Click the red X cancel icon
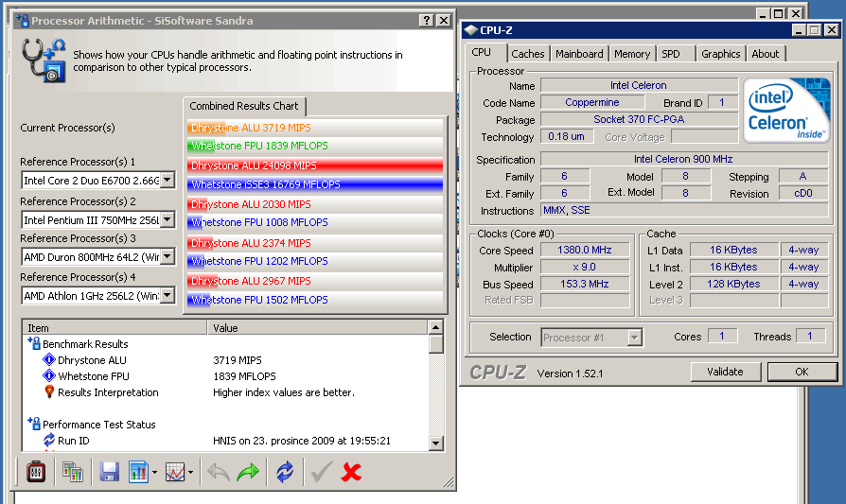The image size is (846, 504). pos(352,471)
